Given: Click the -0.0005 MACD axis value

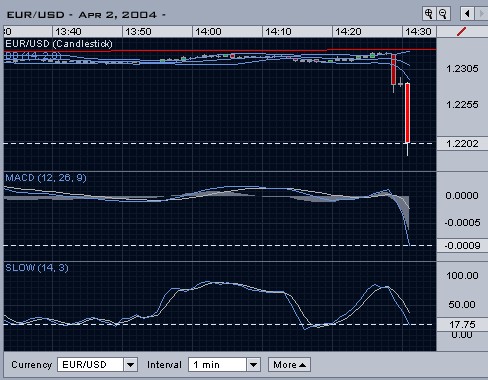Looking at the screenshot, I should (462, 223).
